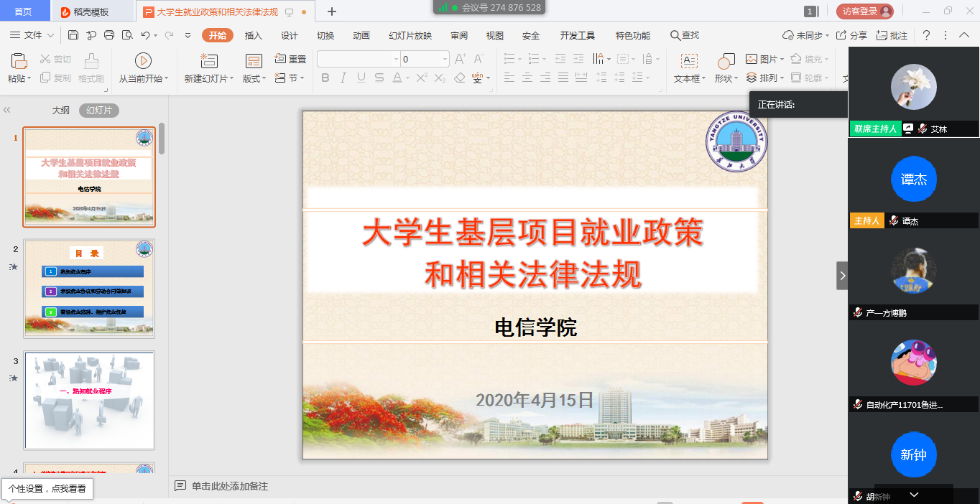This screenshot has height=504, width=980.
Task: Switch slide panel to 大纲 outline view
Action: coord(61,111)
